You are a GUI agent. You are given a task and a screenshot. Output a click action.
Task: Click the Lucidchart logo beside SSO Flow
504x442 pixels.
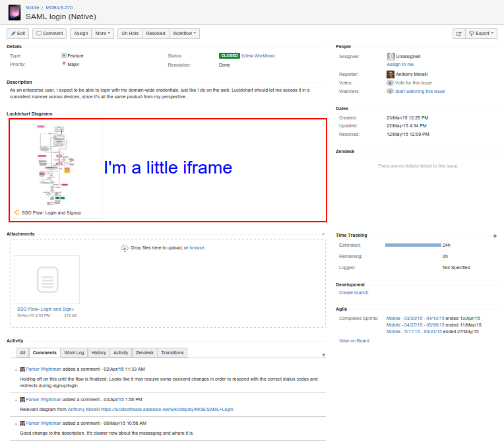click(x=16, y=212)
